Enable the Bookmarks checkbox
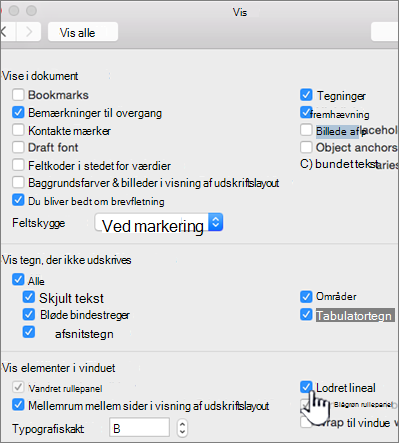This screenshot has width=399, height=443. pyautogui.click(x=18, y=95)
